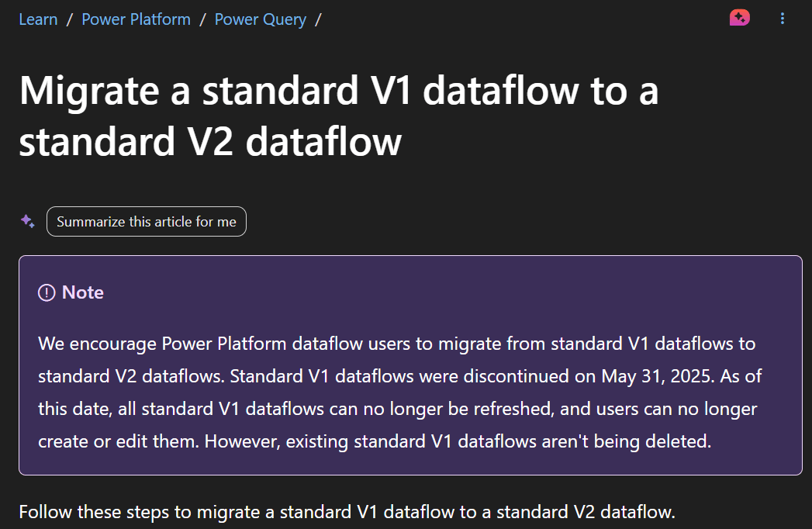
Task: Click the slash after Learn breadcrumb
Action: [69, 19]
